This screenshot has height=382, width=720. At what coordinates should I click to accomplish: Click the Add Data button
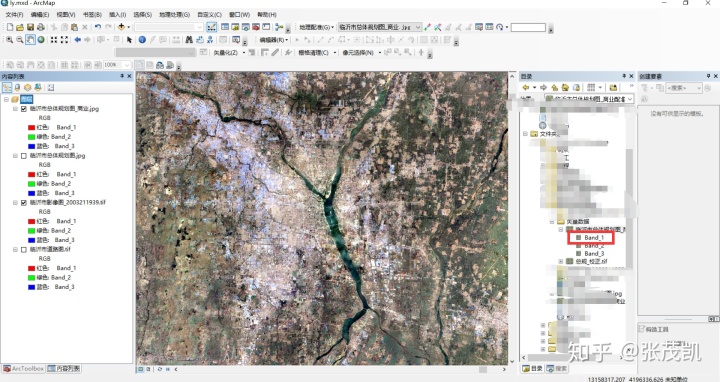pyautogui.click(x=121, y=27)
